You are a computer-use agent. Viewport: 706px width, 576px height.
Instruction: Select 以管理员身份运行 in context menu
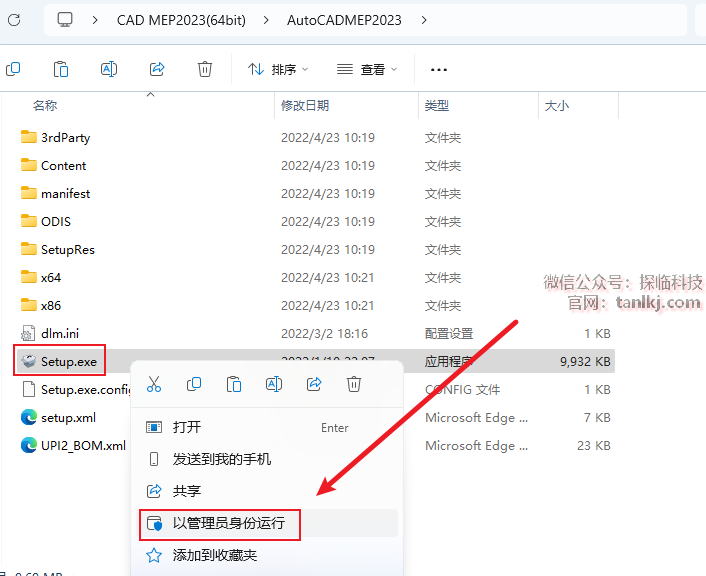click(268, 523)
